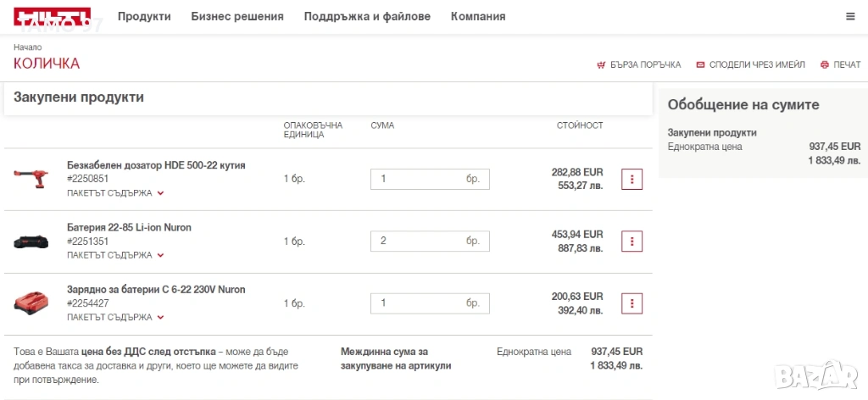Click the Начало breadcrumb link
Image resolution: width=868 pixels, height=400 pixels.
27,47
